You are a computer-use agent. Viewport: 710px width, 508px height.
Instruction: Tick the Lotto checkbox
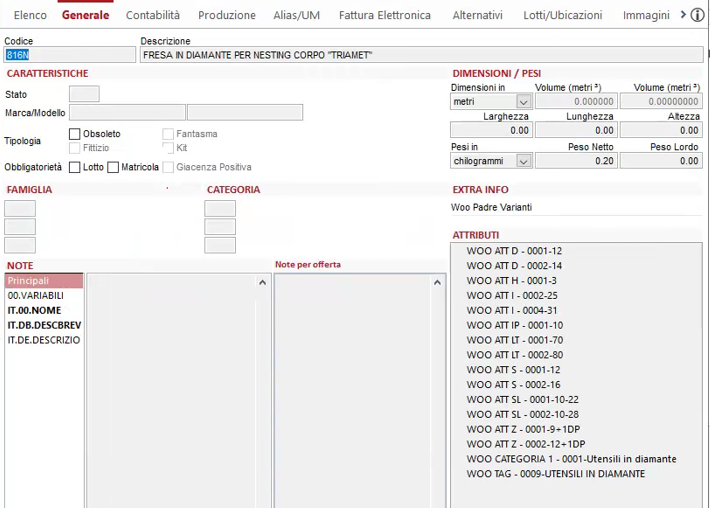[75, 167]
